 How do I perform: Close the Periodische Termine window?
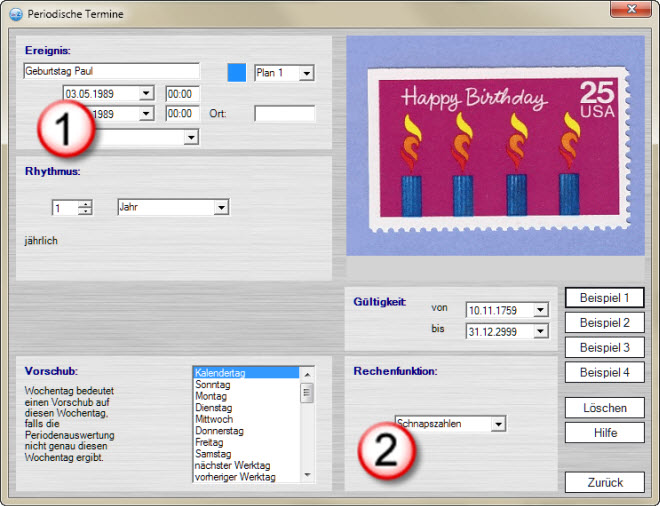tap(630, 9)
